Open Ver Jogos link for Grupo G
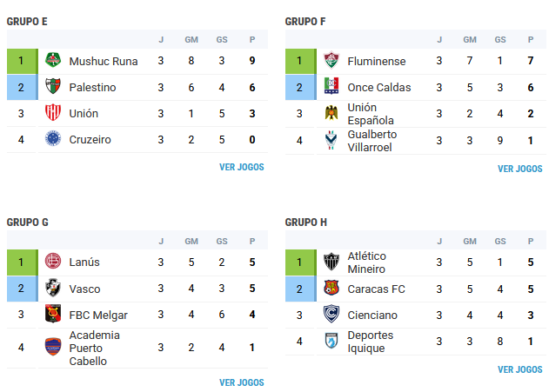This screenshot has height=392, width=549. pos(241,382)
